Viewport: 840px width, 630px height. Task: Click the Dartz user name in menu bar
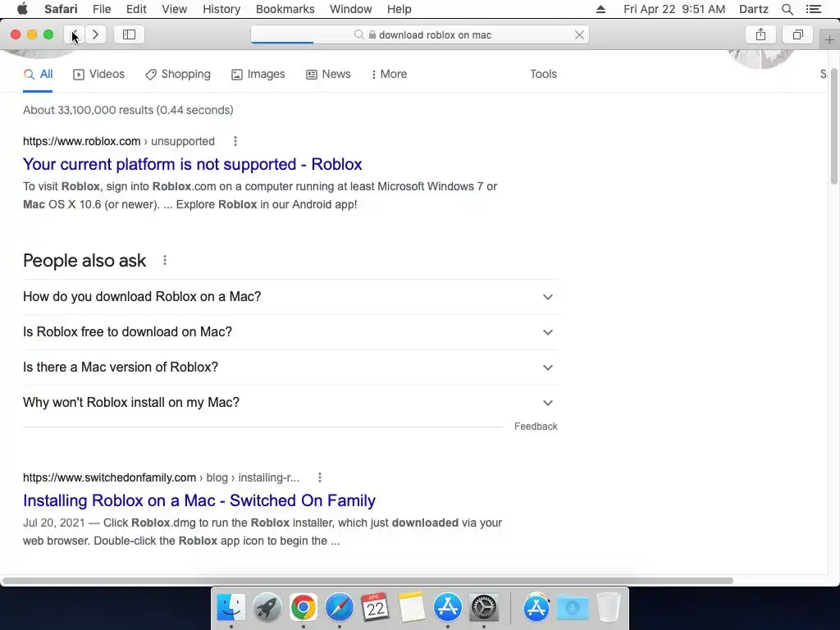click(x=753, y=9)
